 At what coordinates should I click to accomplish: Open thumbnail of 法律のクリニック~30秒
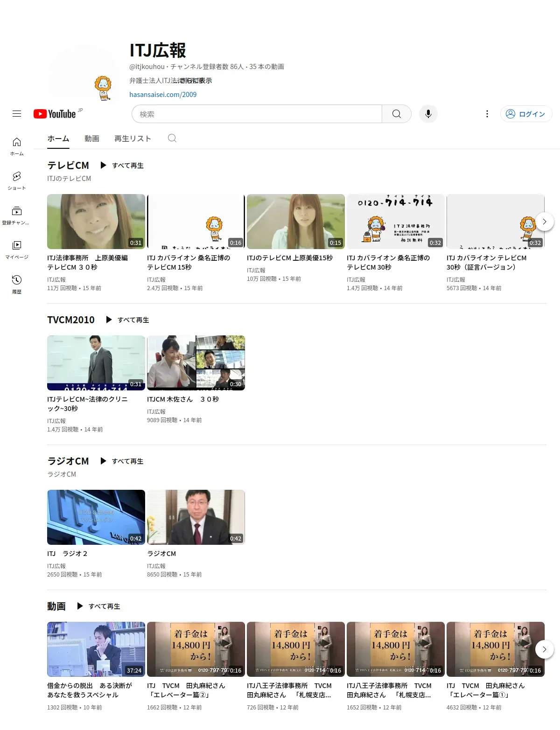click(x=96, y=363)
